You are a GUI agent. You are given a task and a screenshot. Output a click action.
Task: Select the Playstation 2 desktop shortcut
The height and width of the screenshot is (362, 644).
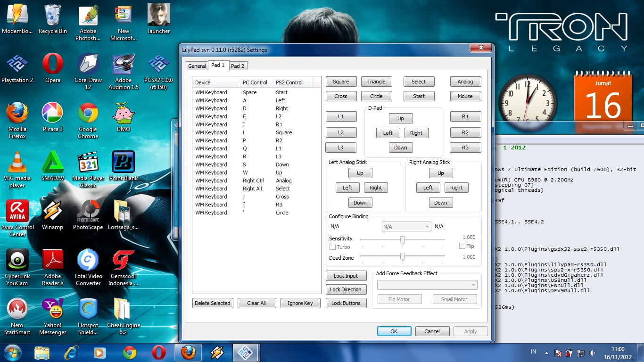[17, 68]
